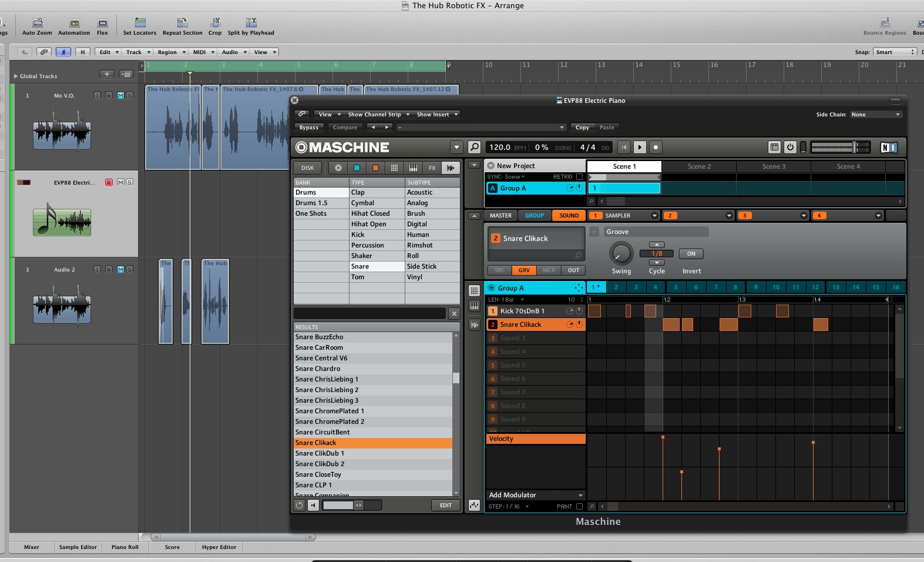The image size is (924, 562).
Task: Select the browser instruments keyboard icon
Action: [x=413, y=168]
